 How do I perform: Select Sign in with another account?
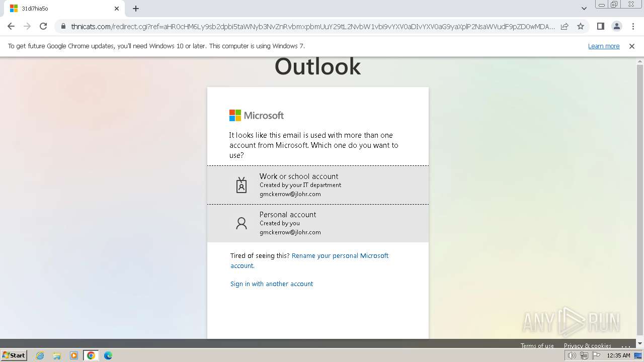(272, 284)
